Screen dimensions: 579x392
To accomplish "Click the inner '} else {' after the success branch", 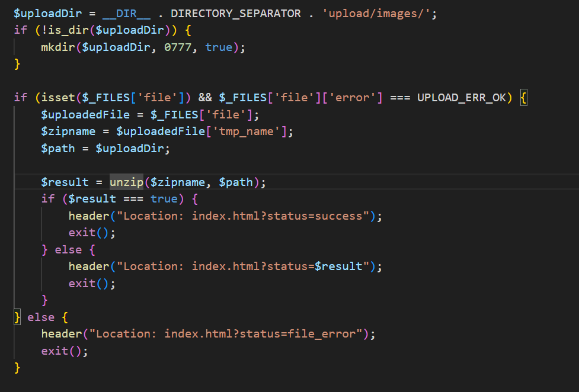I will 68,249.
